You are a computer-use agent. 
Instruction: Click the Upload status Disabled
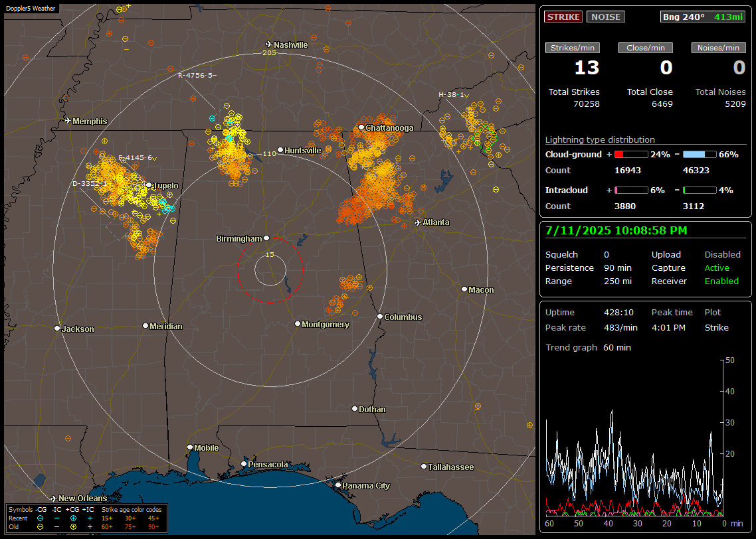click(722, 254)
